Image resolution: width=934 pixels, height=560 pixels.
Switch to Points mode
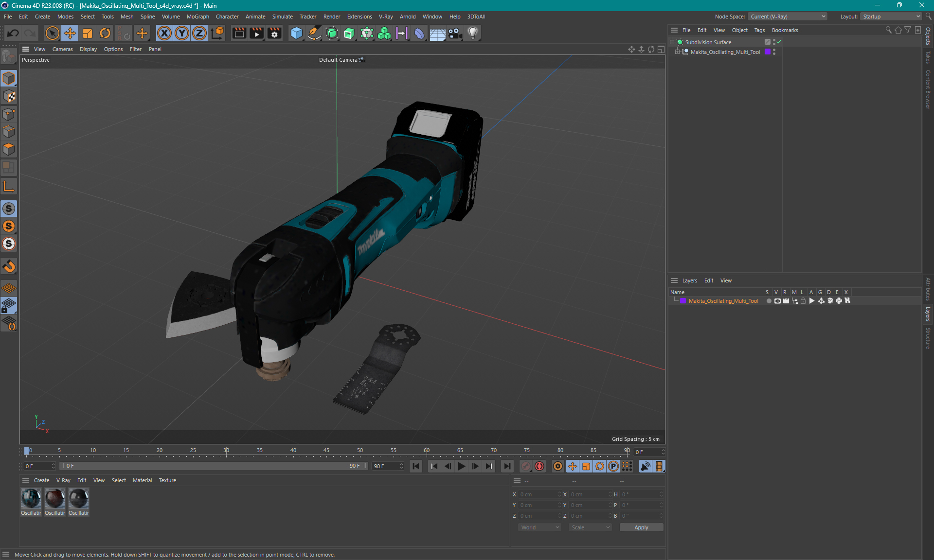click(9, 114)
